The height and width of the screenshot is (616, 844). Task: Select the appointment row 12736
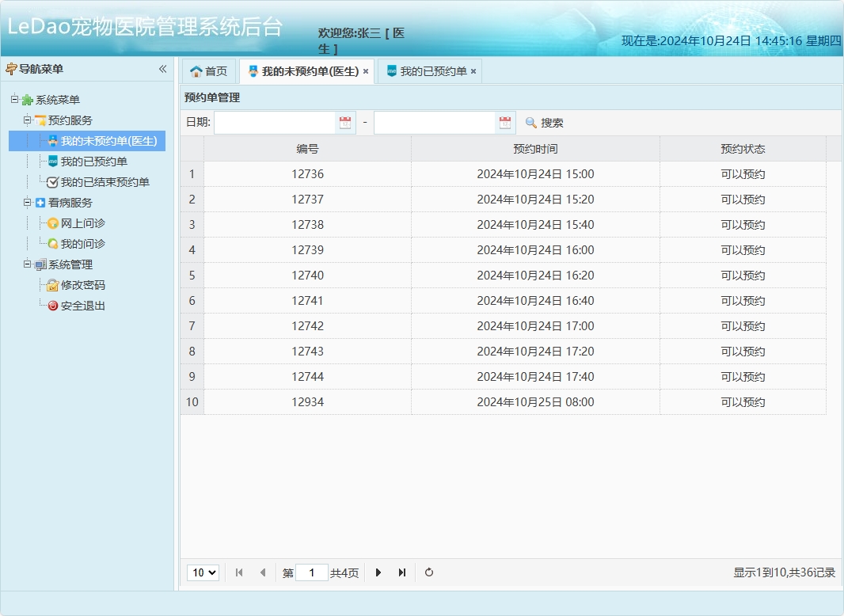[306, 173]
